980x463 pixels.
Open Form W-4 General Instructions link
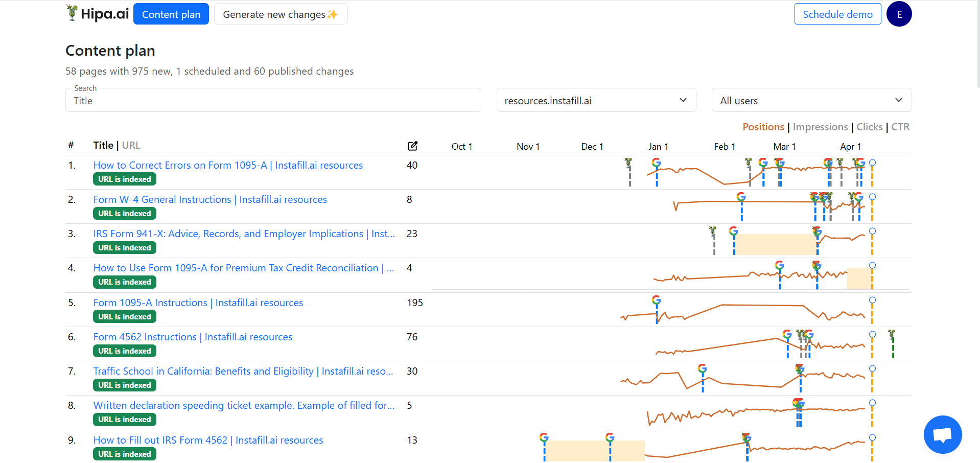click(x=210, y=199)
